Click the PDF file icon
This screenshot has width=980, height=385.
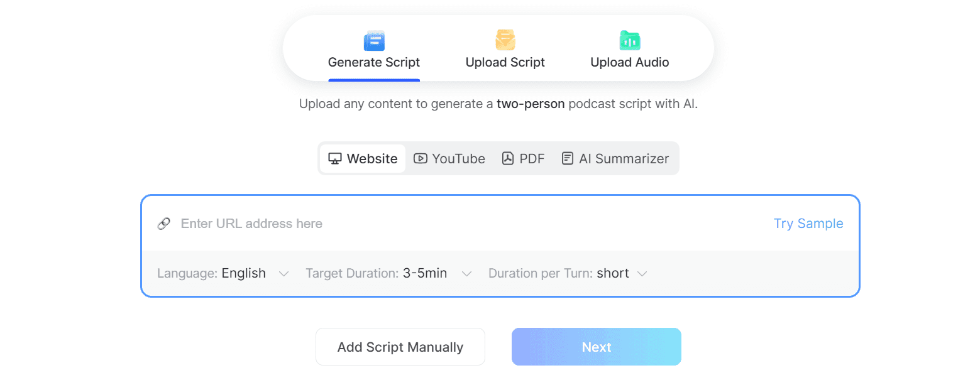pos(507,159)
